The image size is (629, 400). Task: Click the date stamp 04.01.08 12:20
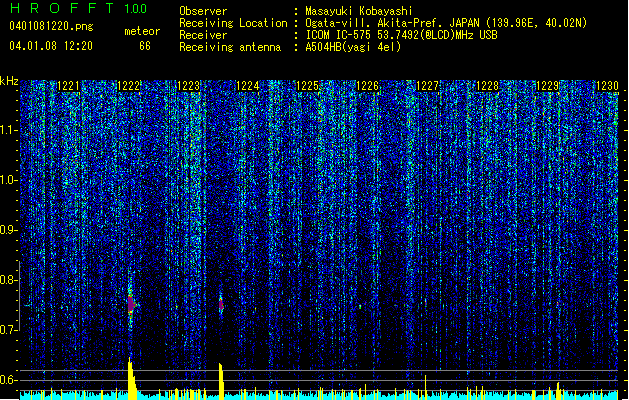pyautogui.click(x=51, y=46)
